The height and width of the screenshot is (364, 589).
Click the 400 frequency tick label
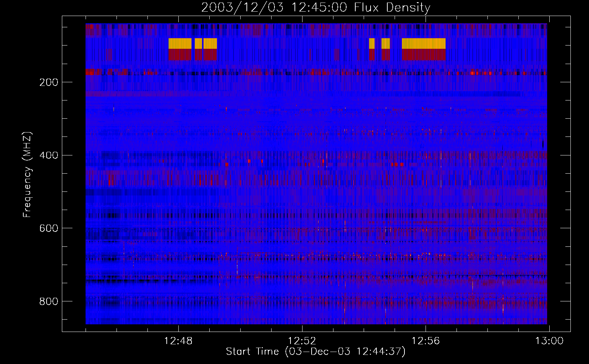[x=49, y=155]
